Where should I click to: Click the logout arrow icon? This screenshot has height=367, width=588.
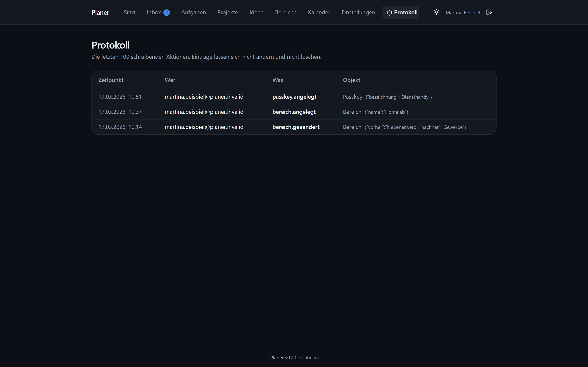pos(489,12)
